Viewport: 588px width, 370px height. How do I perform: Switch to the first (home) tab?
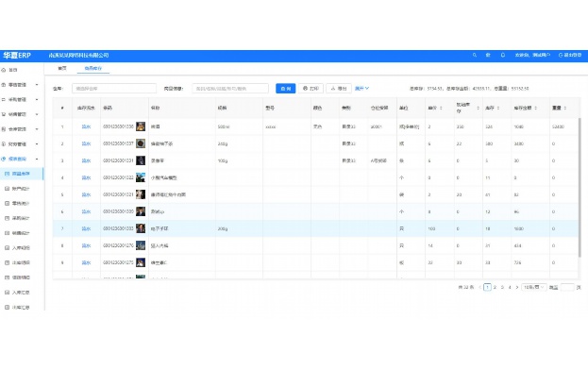62,68
